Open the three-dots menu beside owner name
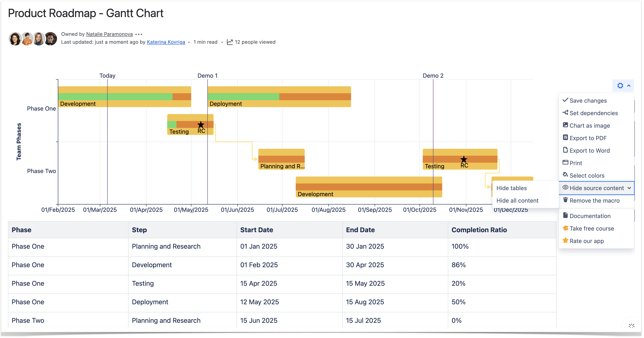 pos(139,34)
